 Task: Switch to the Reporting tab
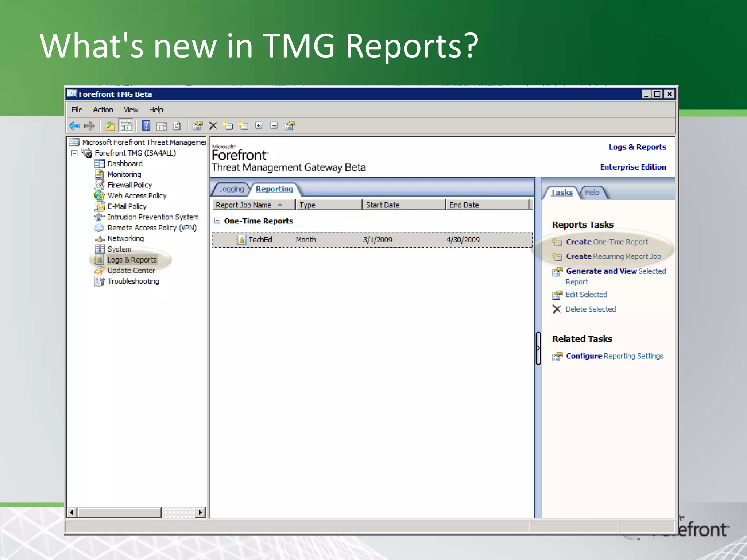274,189
